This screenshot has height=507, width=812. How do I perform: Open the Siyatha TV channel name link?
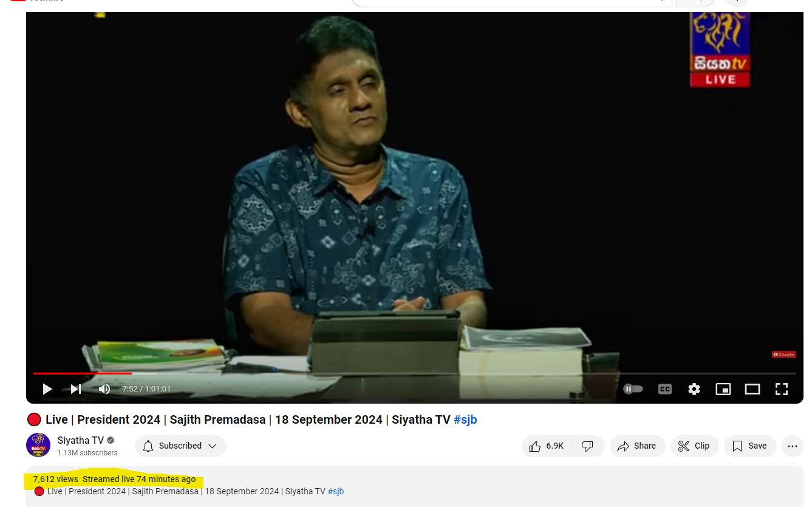(x=81, y=440)
